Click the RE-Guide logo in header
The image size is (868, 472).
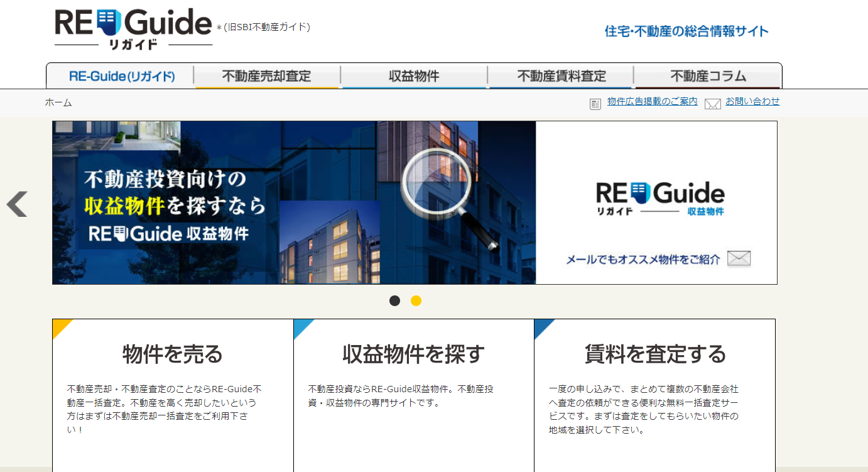pyautogui.click(x=133, y=29)
